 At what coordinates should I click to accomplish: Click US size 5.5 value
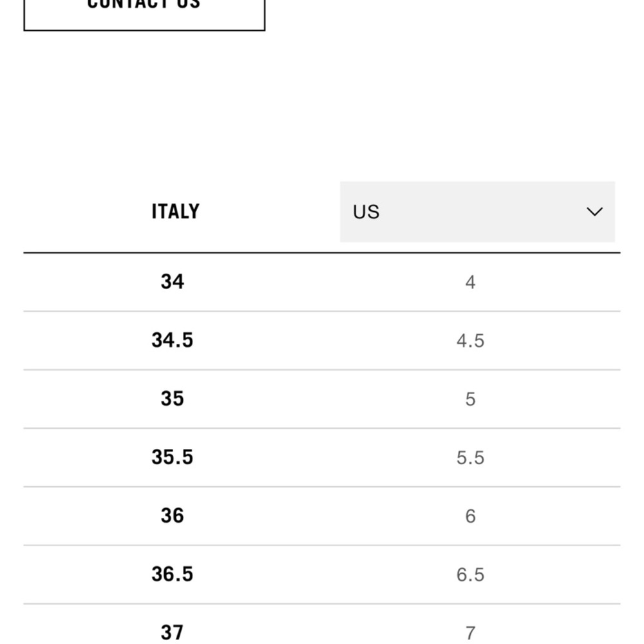click(470, 457)
